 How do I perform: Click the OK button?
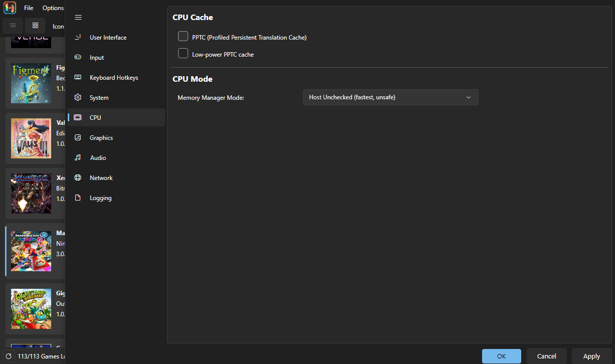point(501,356)
